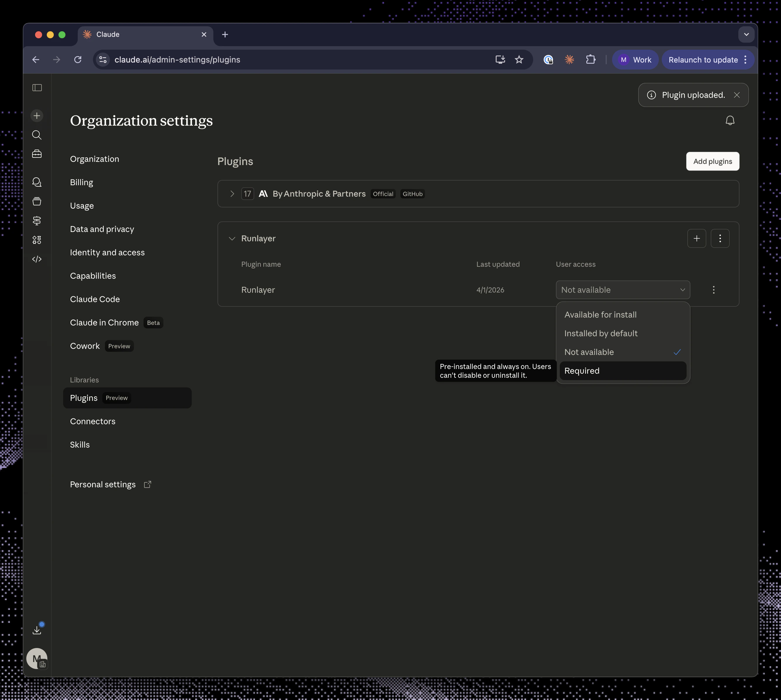Collapse the Runlayer section
The height and width of the screenshot is (700, 781).
click(232, 238)
